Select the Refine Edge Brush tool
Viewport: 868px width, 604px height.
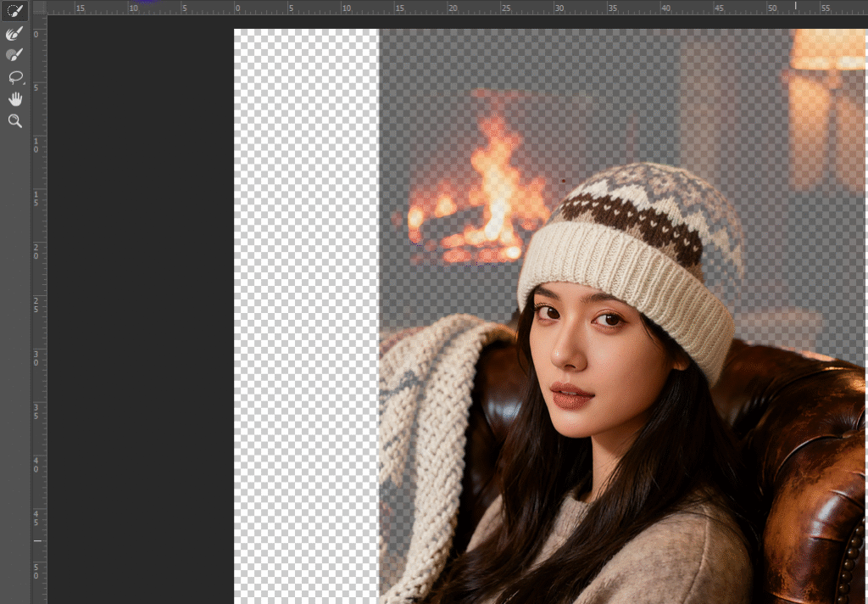[x=14, y=33]
